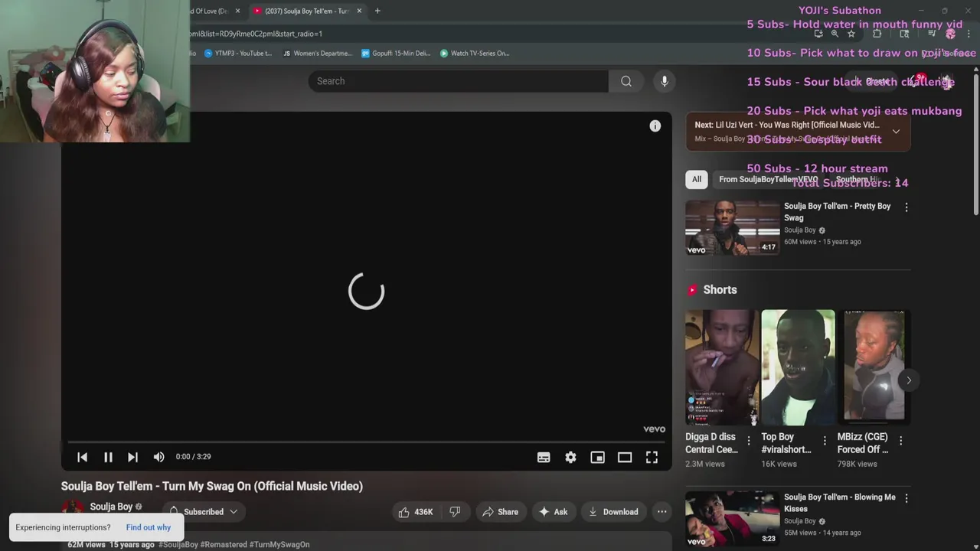Open YTMP3 bookmark
The height and width of the screenshot is (551, 980).
pyautogui.click(x=238, y=54)
